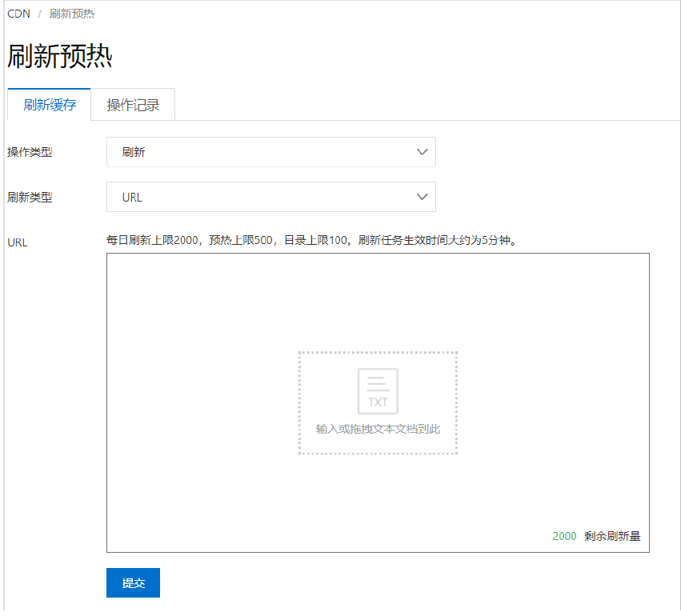
Task: Click the dashed file drop zone border
Action: [x=377, y=352]
